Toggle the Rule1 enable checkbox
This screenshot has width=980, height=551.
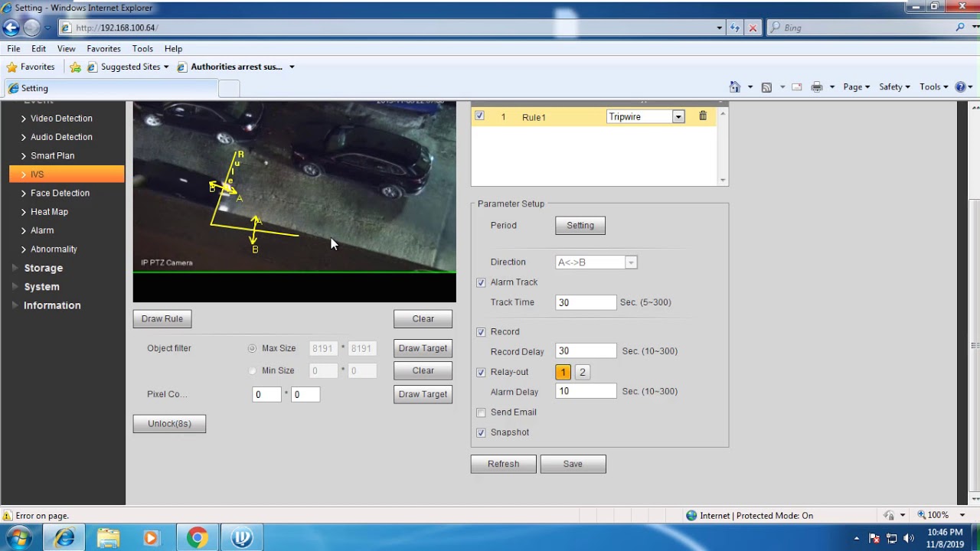pos(479,116)
